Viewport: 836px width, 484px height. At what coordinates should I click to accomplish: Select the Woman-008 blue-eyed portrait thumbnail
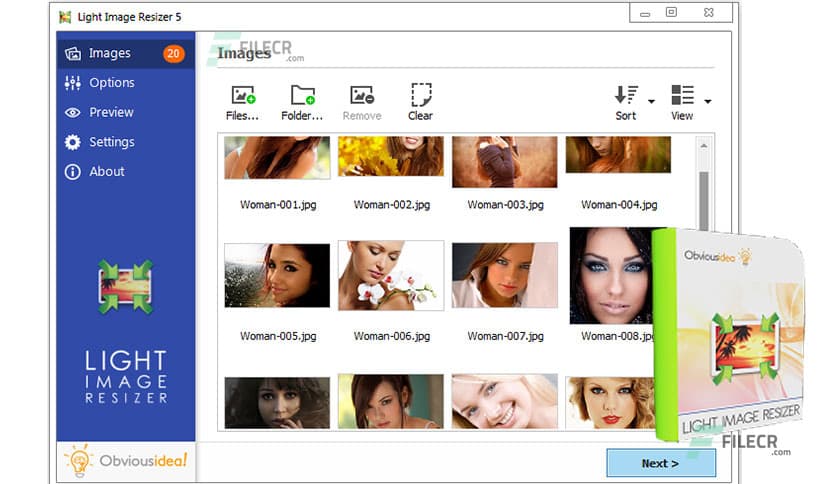(x=611, y=276)
